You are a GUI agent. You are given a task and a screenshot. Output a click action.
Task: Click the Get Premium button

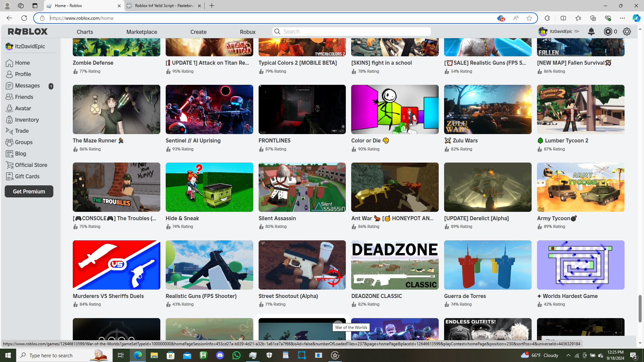point(29,191)
